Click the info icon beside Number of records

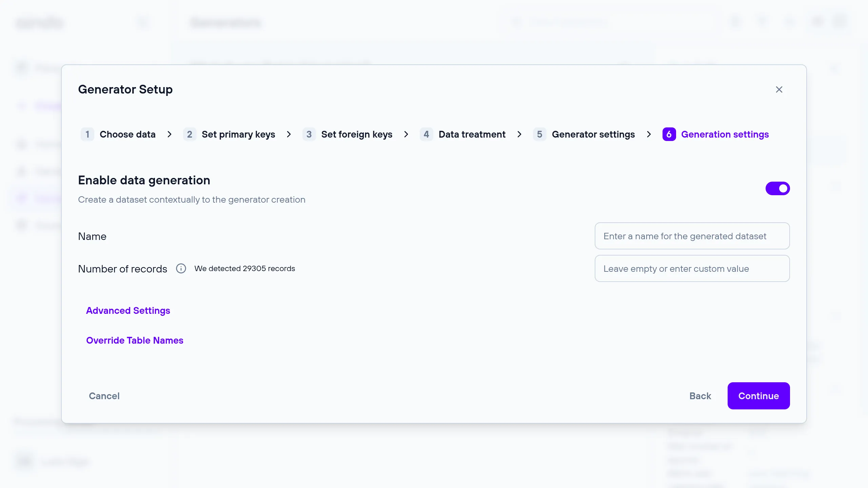181,268
